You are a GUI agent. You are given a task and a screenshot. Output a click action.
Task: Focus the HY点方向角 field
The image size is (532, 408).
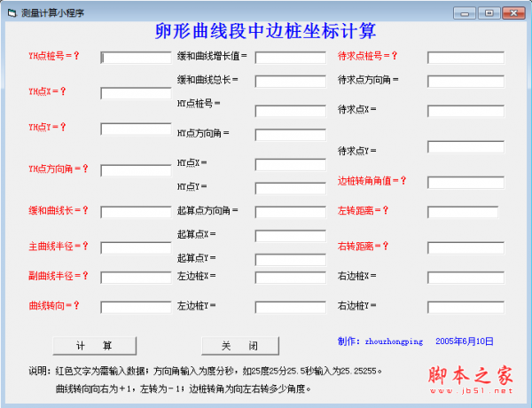[x=291, y=135]
